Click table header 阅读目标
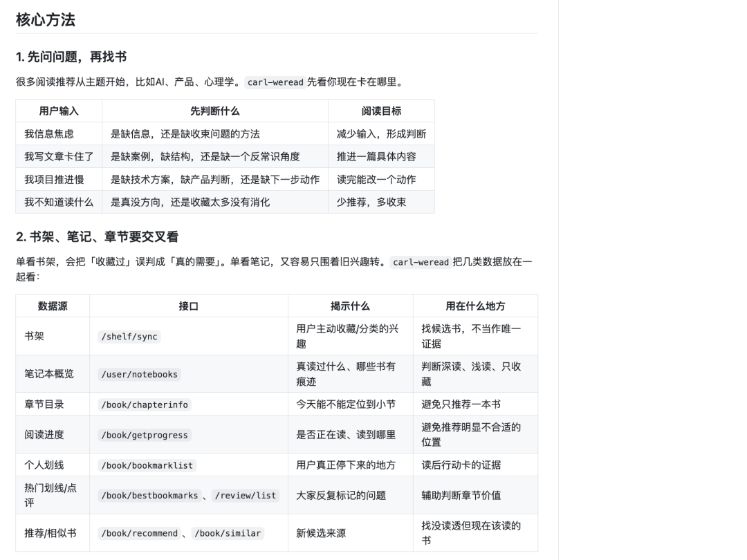This screenshot has height=560, width=747. (381, 111)
